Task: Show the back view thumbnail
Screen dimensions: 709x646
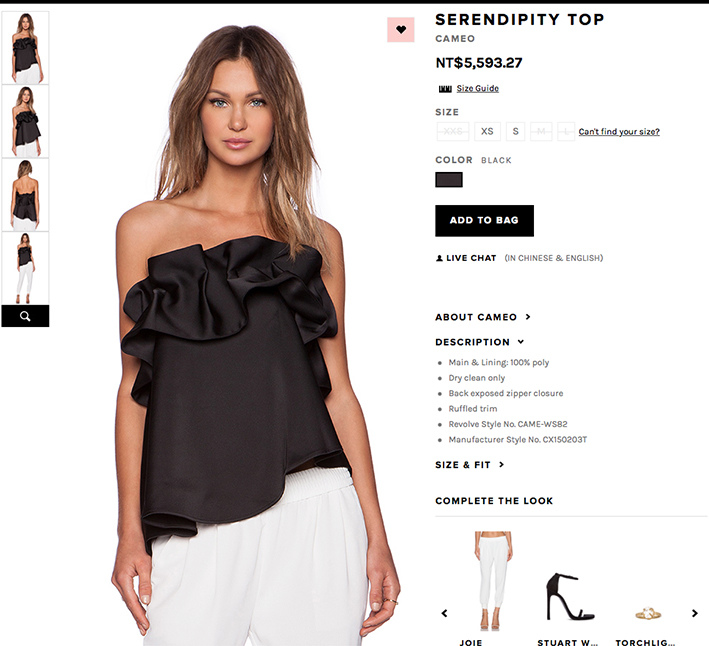Action: point(25,195)
